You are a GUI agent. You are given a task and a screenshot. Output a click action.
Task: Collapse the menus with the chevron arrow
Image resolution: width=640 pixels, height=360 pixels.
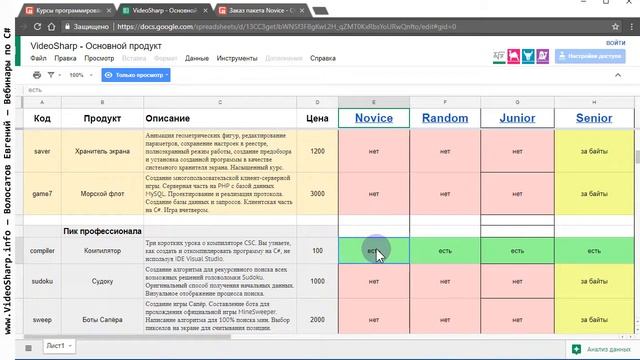pyautogui.click(x=618, y=75)
